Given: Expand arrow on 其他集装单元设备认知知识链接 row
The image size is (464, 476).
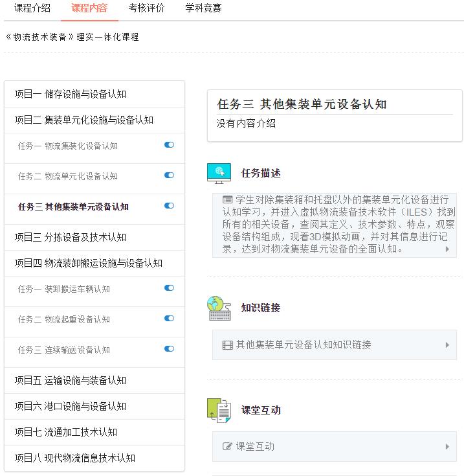Looking at the screenshot, I should pos(447,345).
